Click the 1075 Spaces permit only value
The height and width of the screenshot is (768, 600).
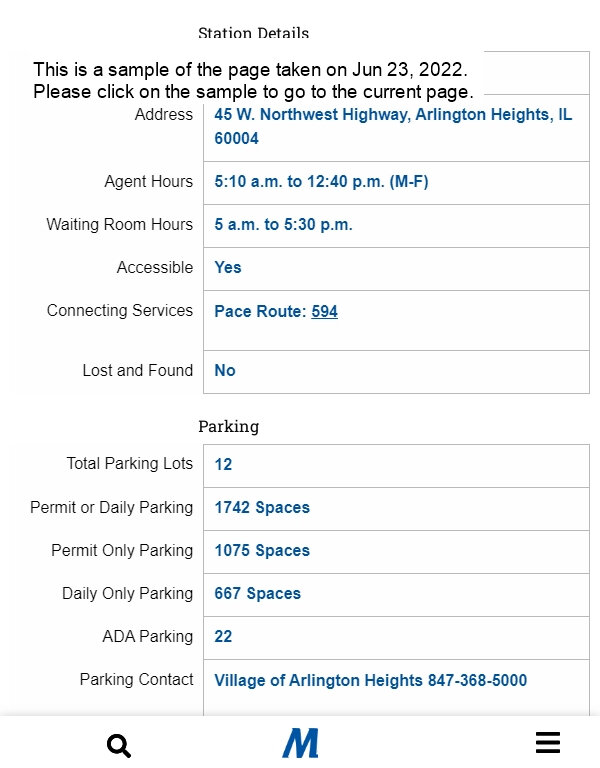[262, 551]
